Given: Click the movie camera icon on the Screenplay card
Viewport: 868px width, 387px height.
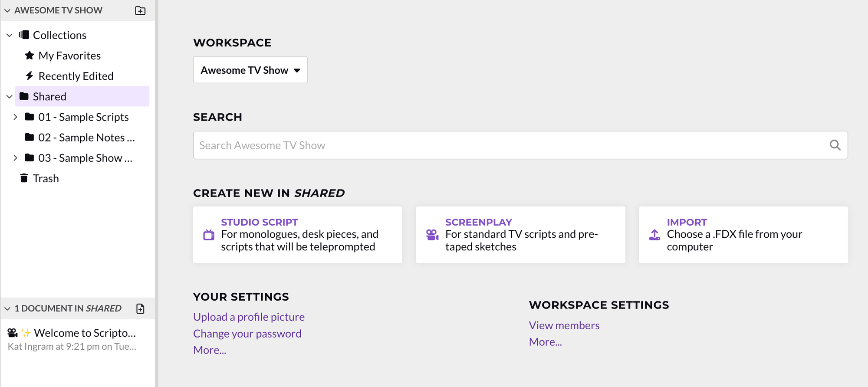Looking at the screenshot, I should 432,235.
